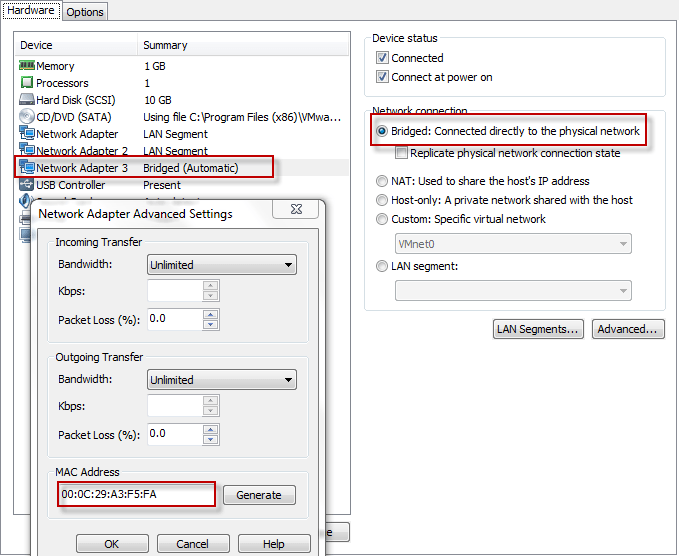This screenshot has height=556, width=679.
Task: Uncheck the Connected checkbox
Action: [x=382, y=58]
